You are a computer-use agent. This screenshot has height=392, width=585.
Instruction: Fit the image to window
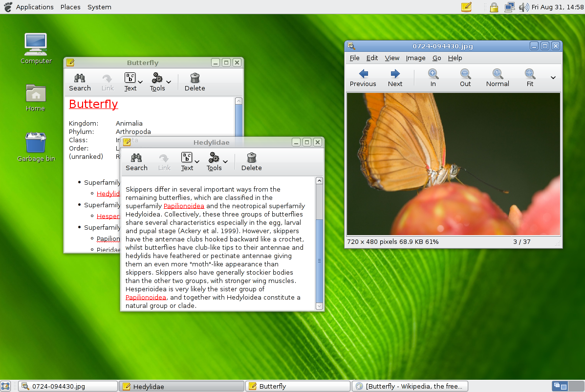[x=530, y=77]
